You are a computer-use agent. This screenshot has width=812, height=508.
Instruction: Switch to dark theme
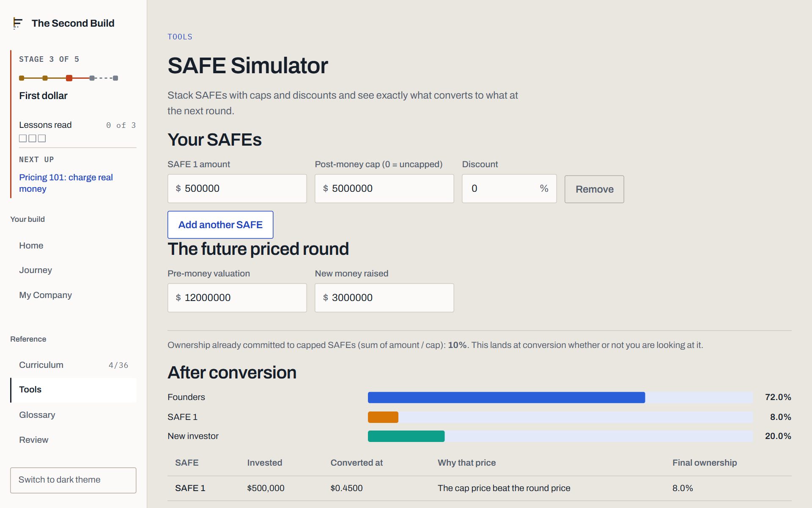point(73,480)
